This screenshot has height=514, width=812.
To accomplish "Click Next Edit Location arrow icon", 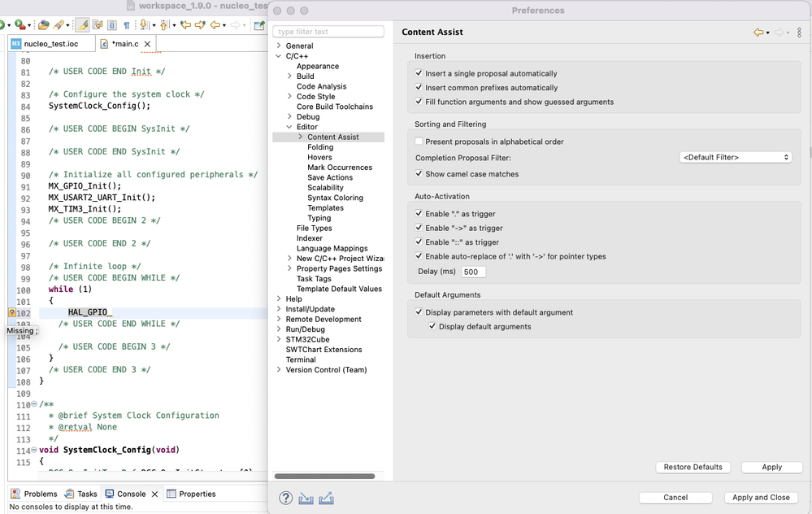I will [x=200, y=24].
